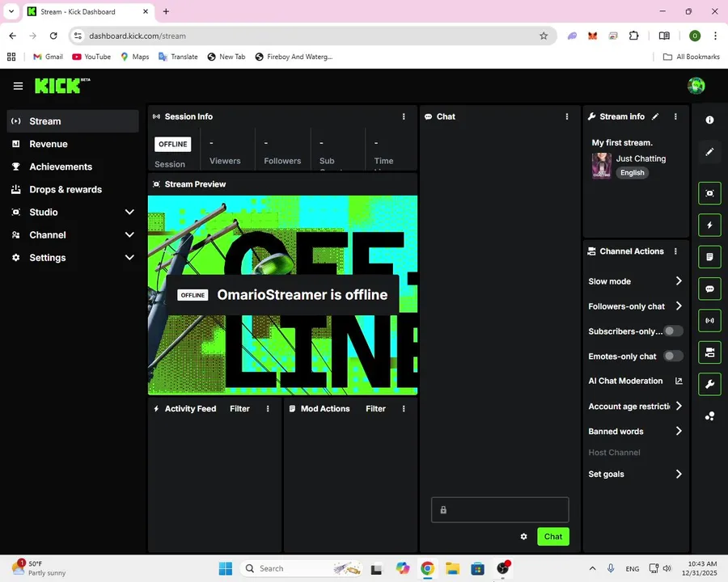Open Mod Actions three-dot menu
728x582 pixels.
[404, 408]
